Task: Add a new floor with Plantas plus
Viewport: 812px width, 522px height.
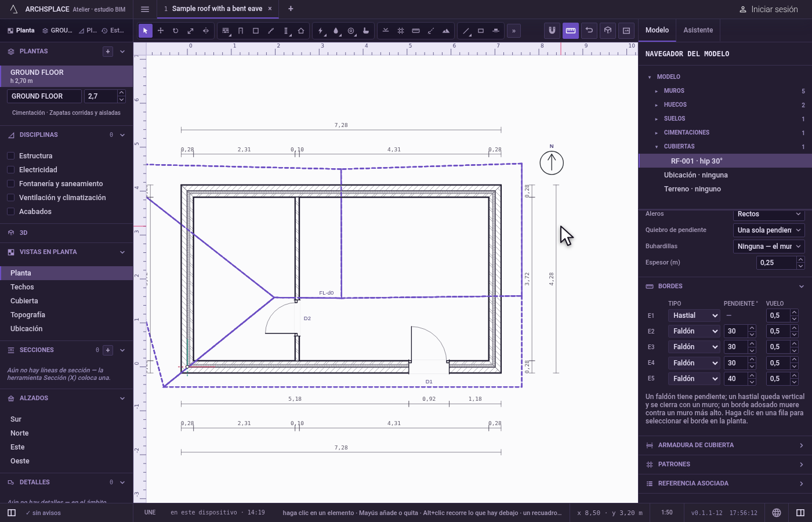Action: click(x=108, y=52)
